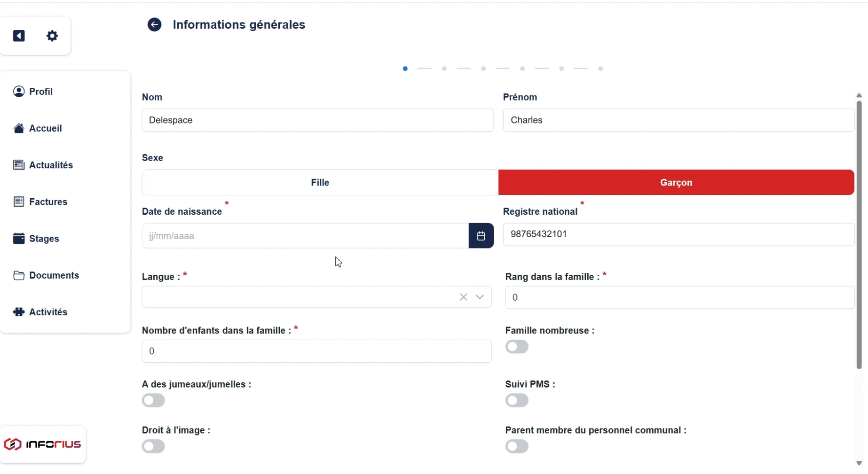Select the Garçon button
Image resolution: width=868 pixels, height=474 pixels.
point(676,182)
